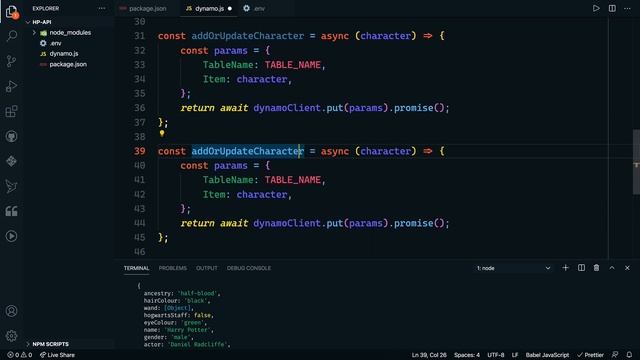The width and height of the screenshot is (640, 360).
Task: Change indentation via 'Spaces: 4'
Action: coord(467,355)
